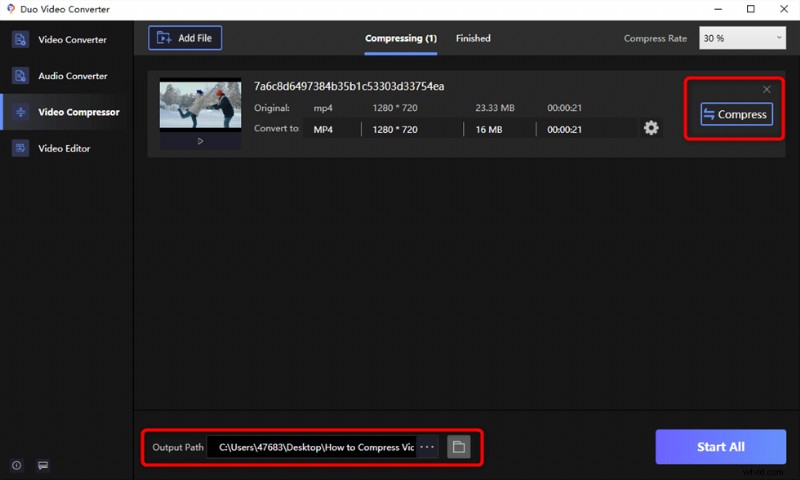This screenshot has width=800, height=480.
Task: Click the Compress Rate label
Action: tap(655, 38)
